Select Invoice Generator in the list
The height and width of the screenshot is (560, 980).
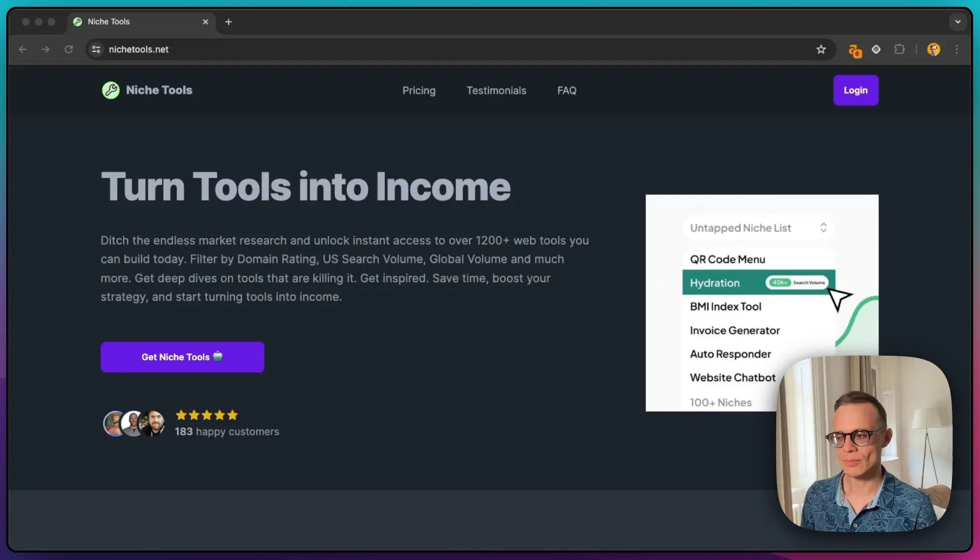tap(735, 330)
